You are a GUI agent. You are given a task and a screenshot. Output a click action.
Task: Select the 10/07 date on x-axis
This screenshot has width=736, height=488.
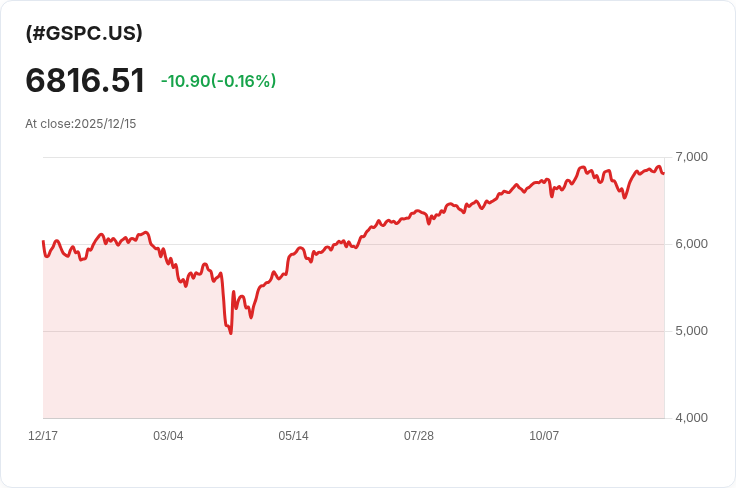[544, 436]
